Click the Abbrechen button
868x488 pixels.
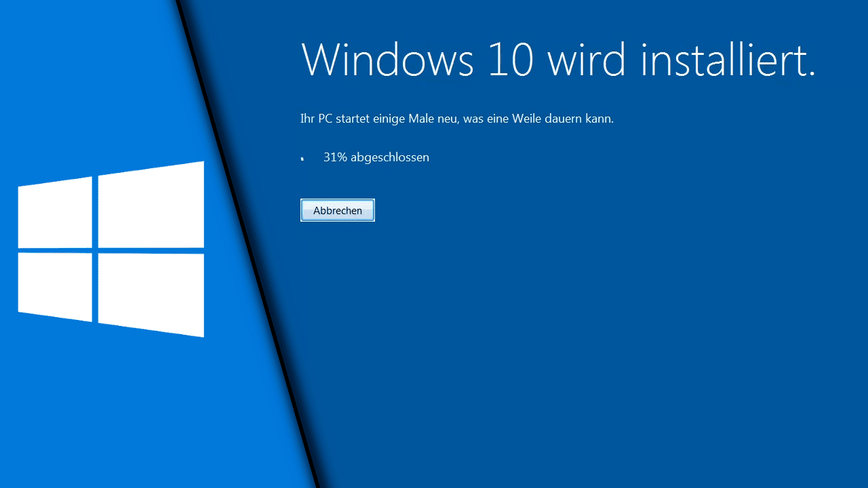[338, 210]
